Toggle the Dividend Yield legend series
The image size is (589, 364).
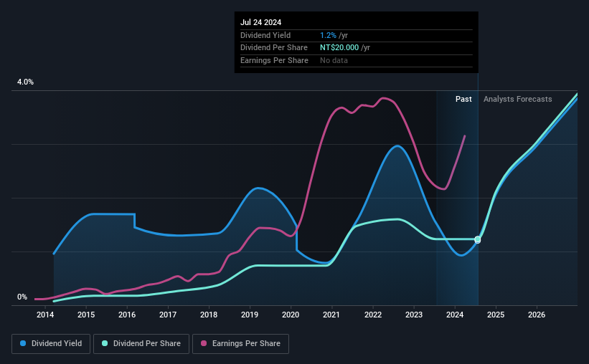point(51,344)
